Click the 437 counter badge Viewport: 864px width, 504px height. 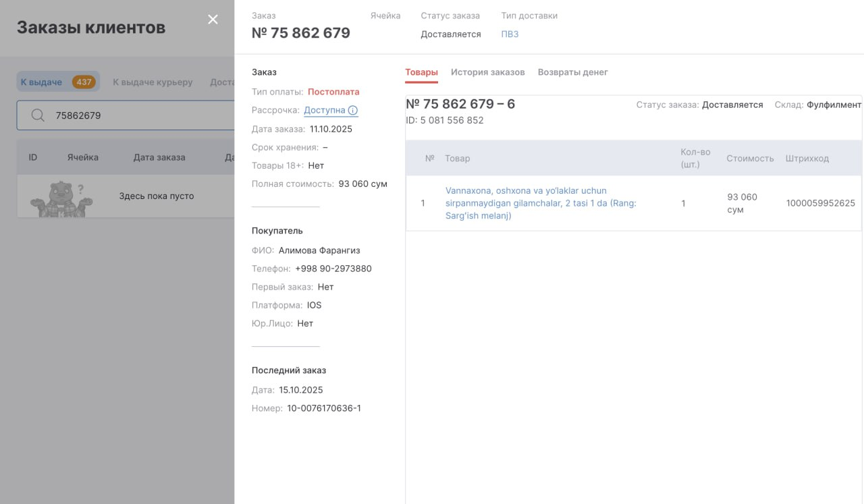click(x=84, y=82)
